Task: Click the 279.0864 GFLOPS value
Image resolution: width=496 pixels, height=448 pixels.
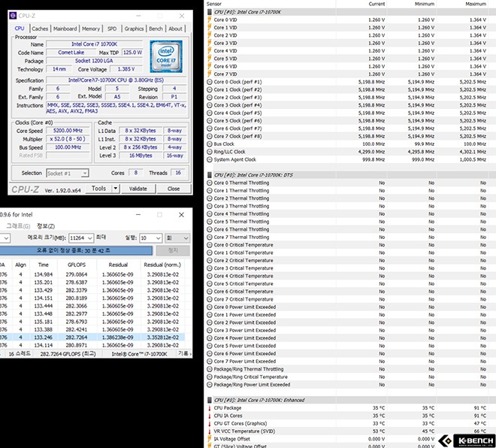Action: click(x=76, y=274)
